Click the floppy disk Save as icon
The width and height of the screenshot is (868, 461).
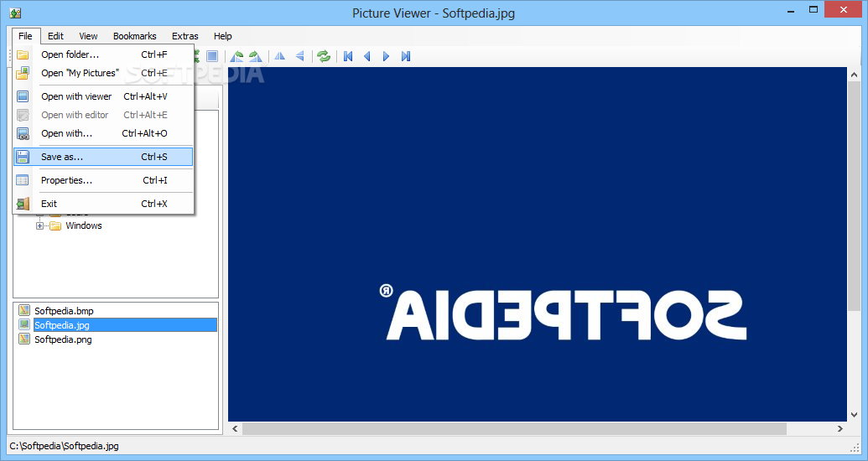pyautogui.click(x=23, y=157)
